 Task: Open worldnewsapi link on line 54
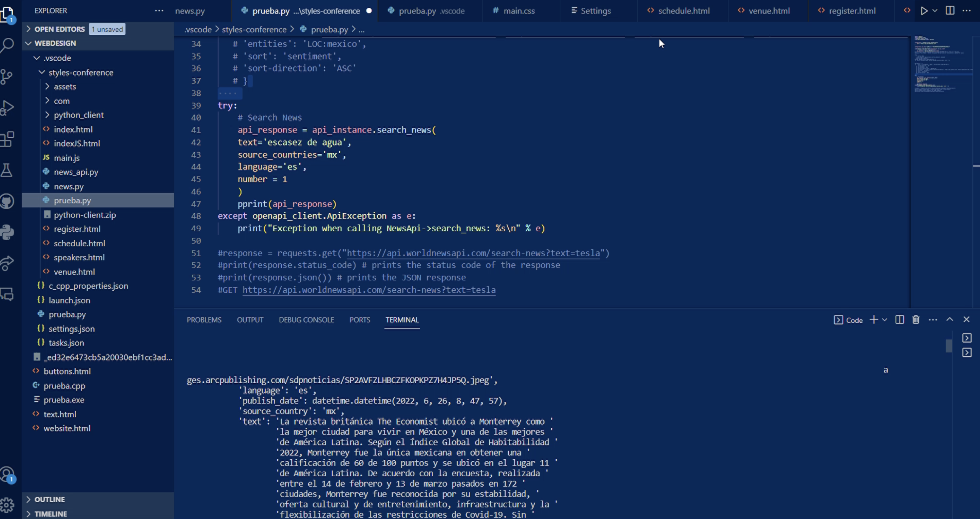[x=368, y=290]
